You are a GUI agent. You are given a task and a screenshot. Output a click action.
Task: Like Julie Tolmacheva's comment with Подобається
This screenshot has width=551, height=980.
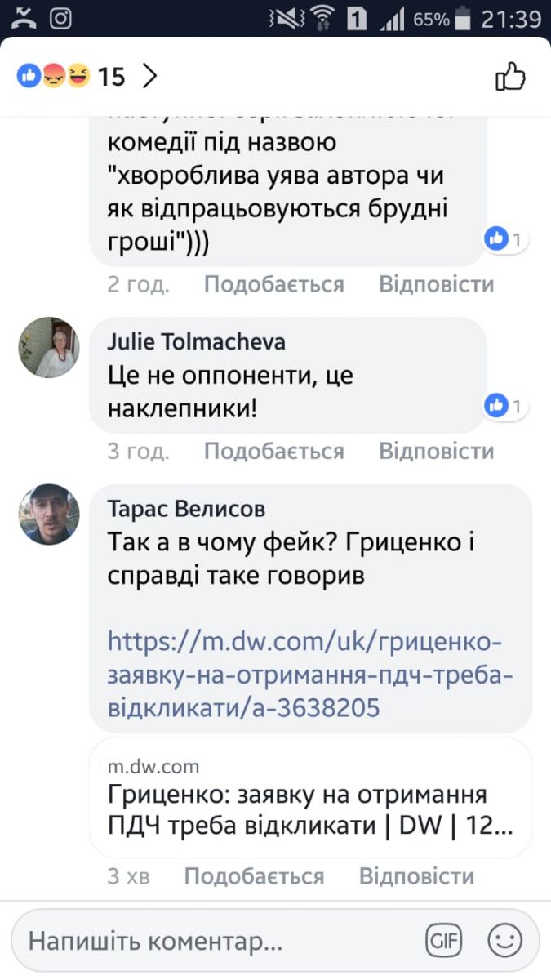click(273, 451)
